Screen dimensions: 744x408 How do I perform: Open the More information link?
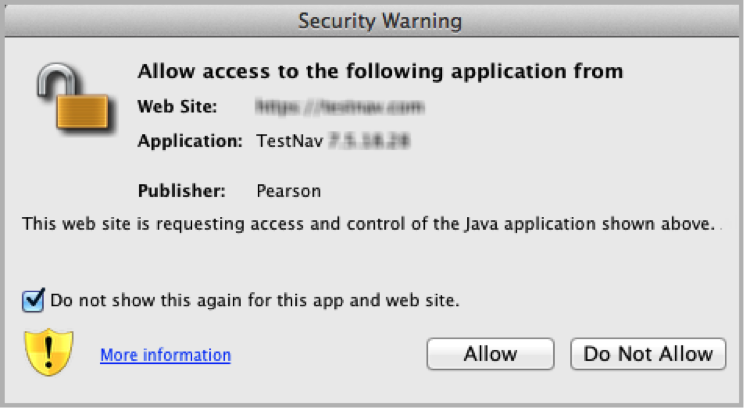coord(165,355)
